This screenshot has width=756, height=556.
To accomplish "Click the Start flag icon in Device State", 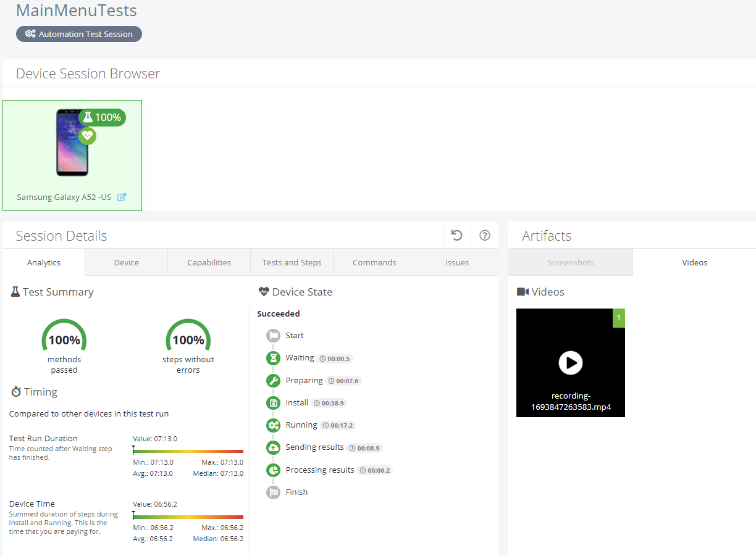I will pos(272,336).
